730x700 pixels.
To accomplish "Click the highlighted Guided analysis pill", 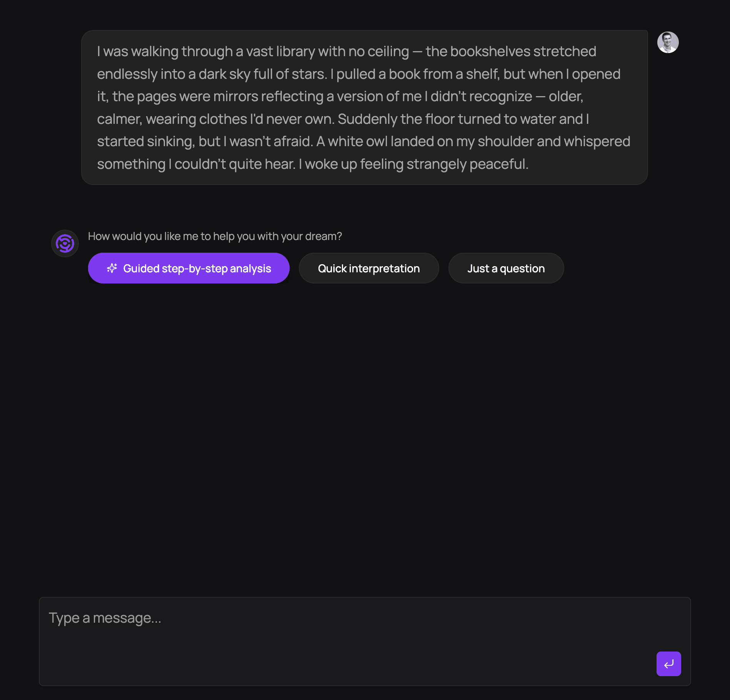I will pos(188,268).
